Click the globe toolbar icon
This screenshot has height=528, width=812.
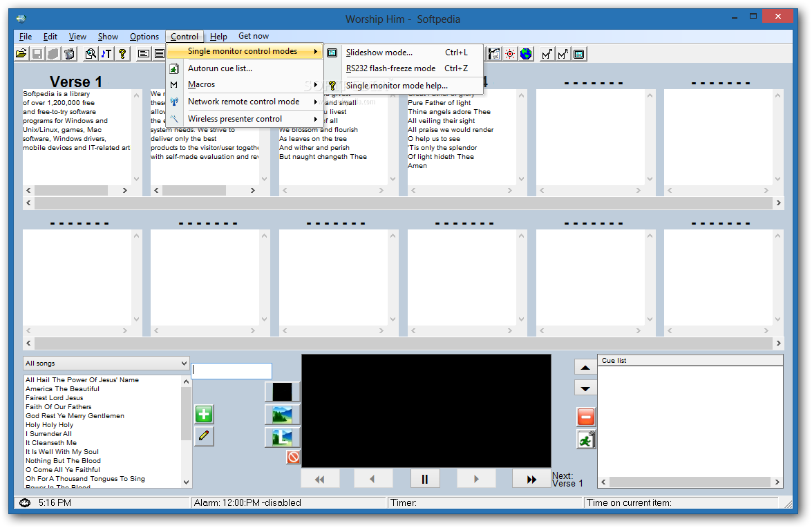(526, 54)
